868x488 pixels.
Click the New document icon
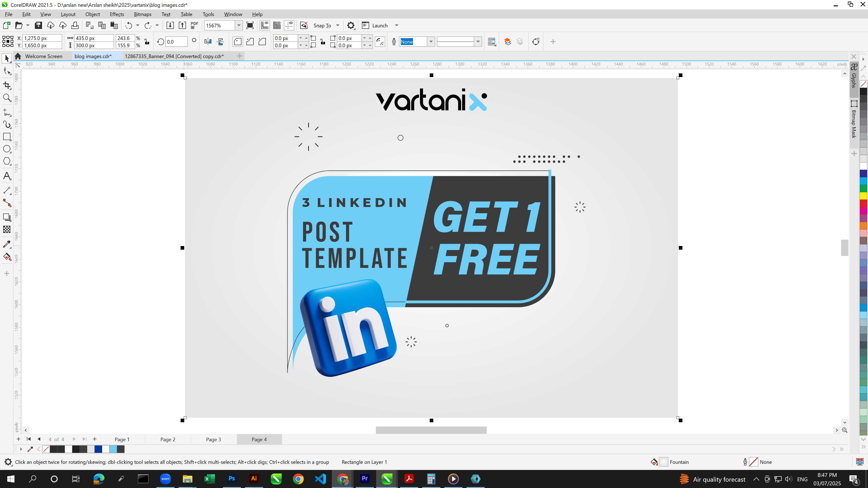(6, 25)
